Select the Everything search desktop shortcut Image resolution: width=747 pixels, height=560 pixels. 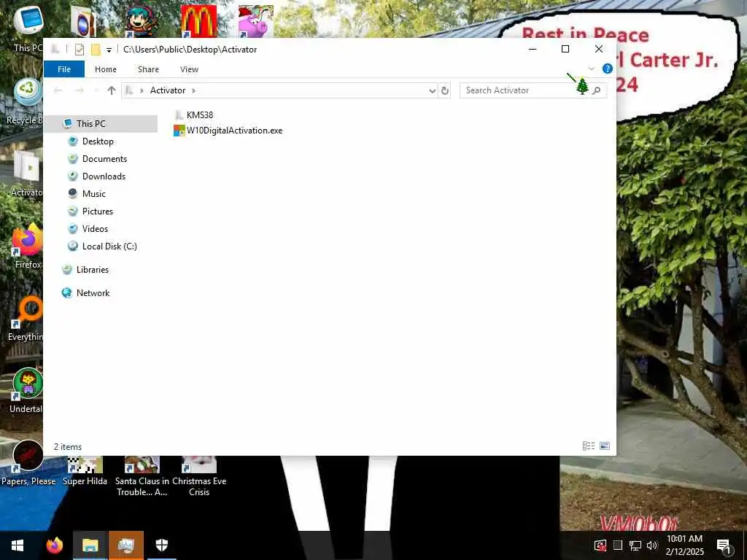(x=27, y=318)
